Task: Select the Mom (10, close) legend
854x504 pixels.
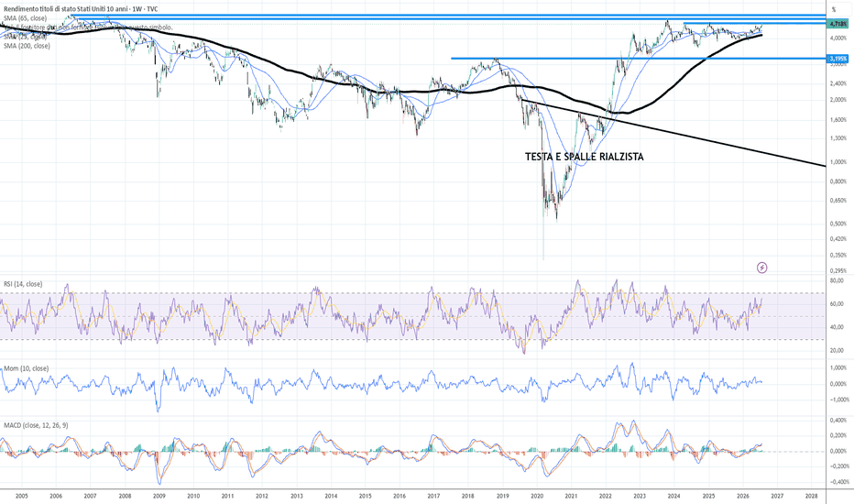Action: (x=27, y=368)
